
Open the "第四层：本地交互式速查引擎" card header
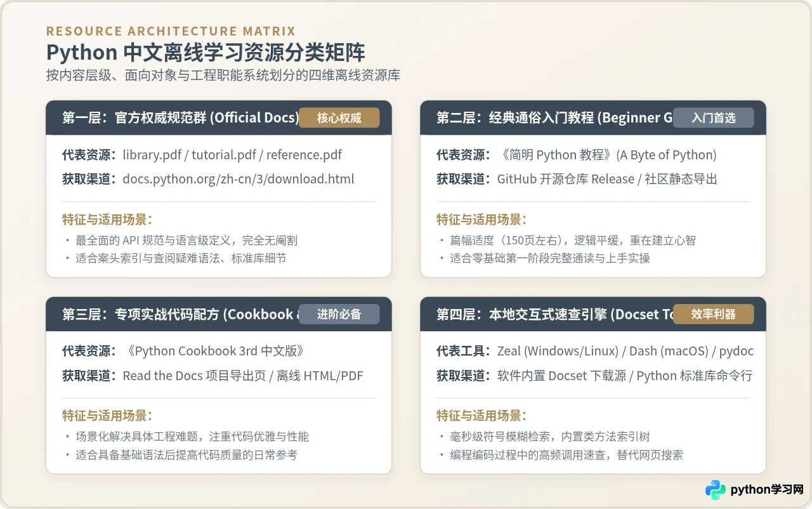click(593, 314)
